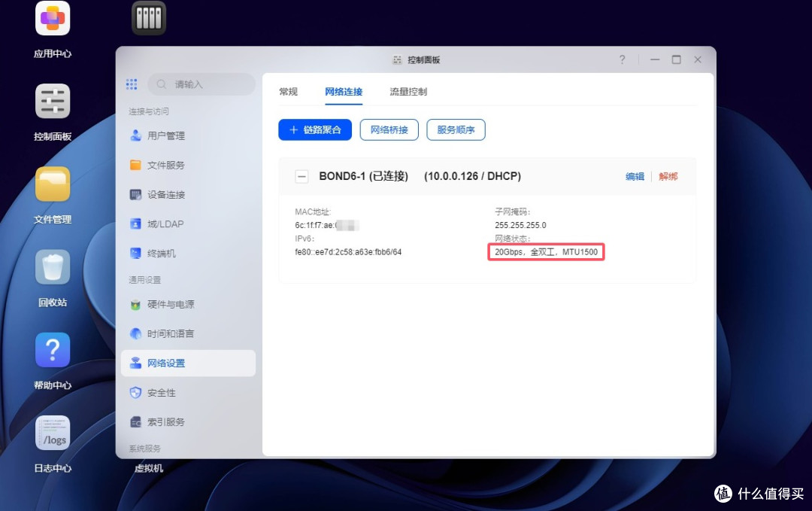Click the 解绑 link for BOND6-1
Viewport: 812px width, 511px height.
[668, 176]
